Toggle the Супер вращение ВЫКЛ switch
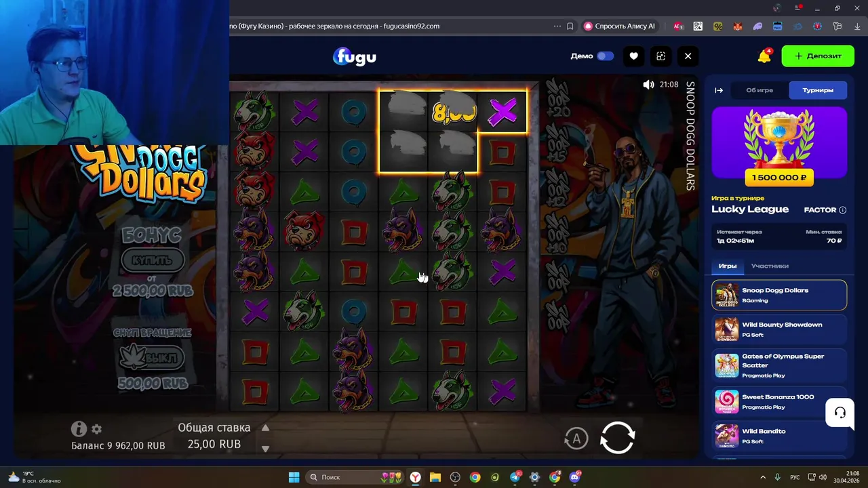The height and width of the screenshot is (488, 868). tap(152, 357)
